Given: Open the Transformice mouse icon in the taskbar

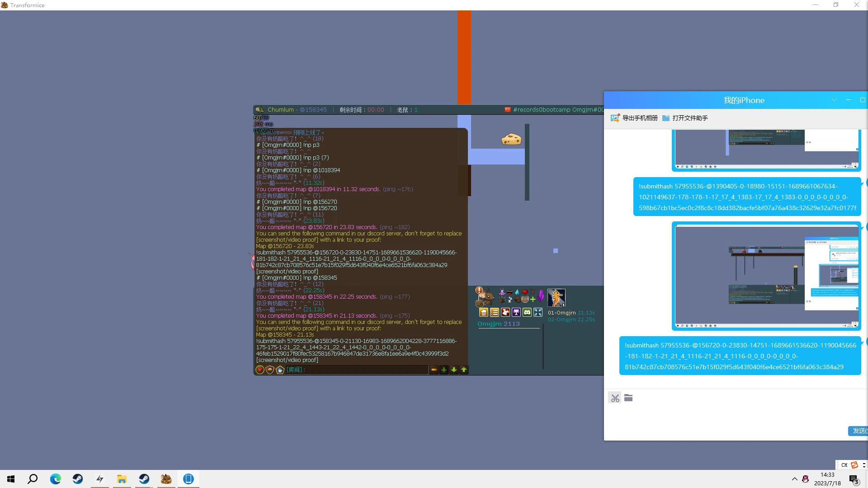Looking at the screenshot, I should pyautogui.click(x=166, y=479).
